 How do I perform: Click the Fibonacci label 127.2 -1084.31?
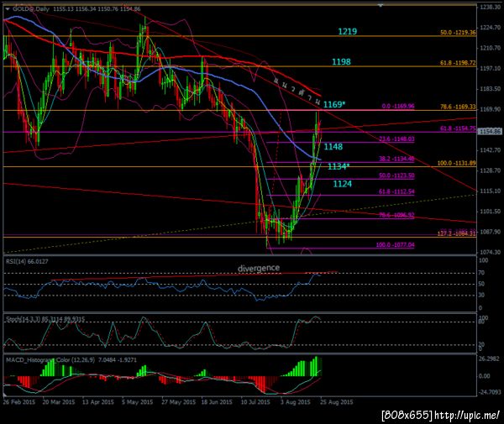tap(456, 233)
